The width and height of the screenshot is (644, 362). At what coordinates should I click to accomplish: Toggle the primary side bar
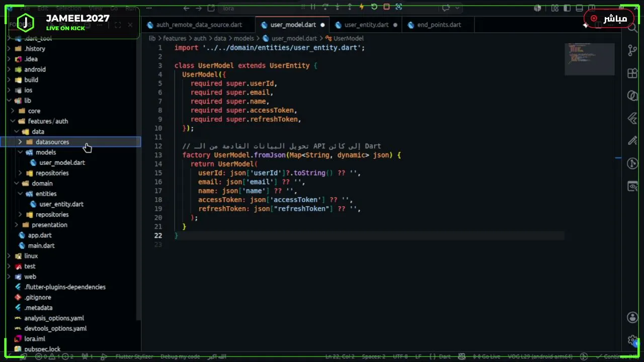pyautogui.click(x=567, y=8)
